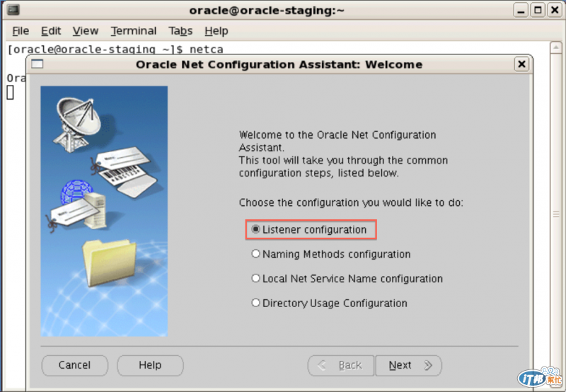Viewport: 566px width, 392px height.
Task: Close the oracle-staging terminal window
Action: pos(555,10)
